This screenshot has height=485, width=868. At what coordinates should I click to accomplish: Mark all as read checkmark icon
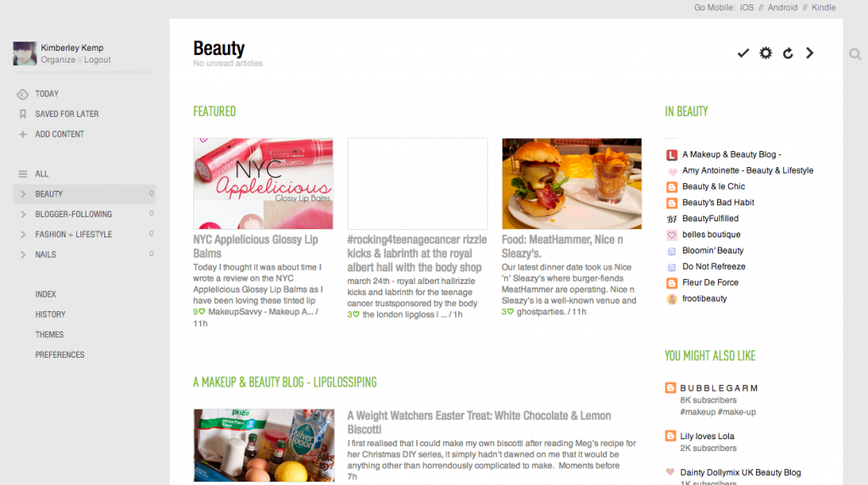click(743, 53)
